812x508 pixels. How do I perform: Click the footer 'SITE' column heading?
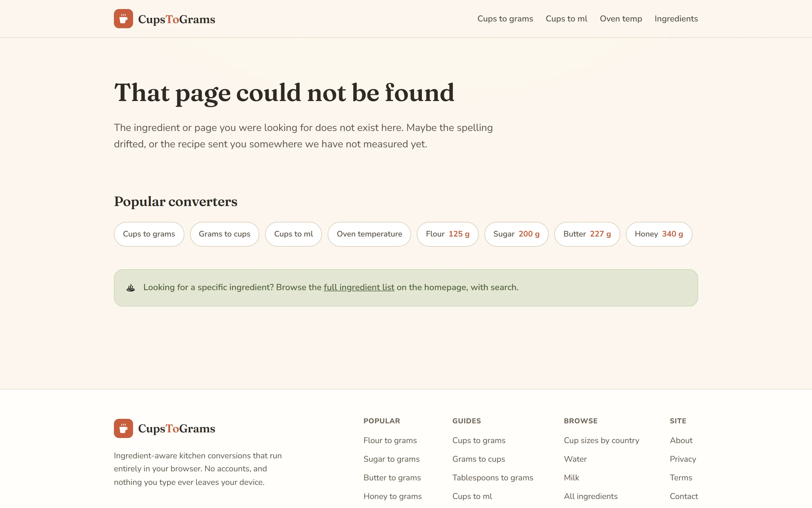coord(678,421)
